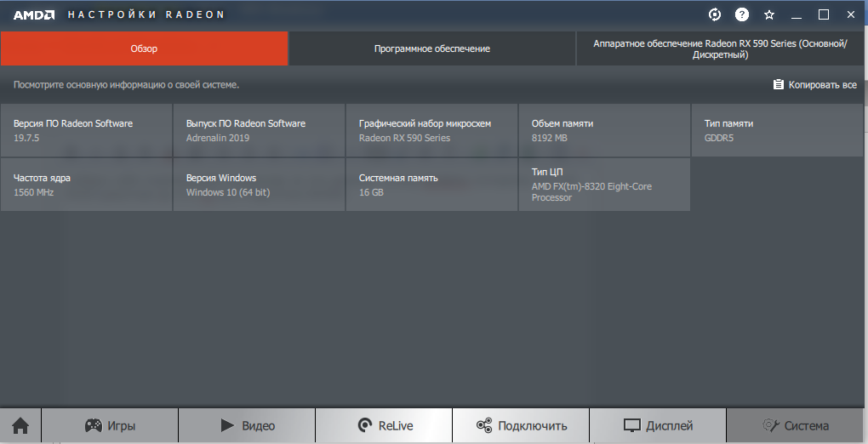Viewport: 868px width, 444px height.
Task: Click the Тип ЦП processor tile
Action: tap(604, 185)
